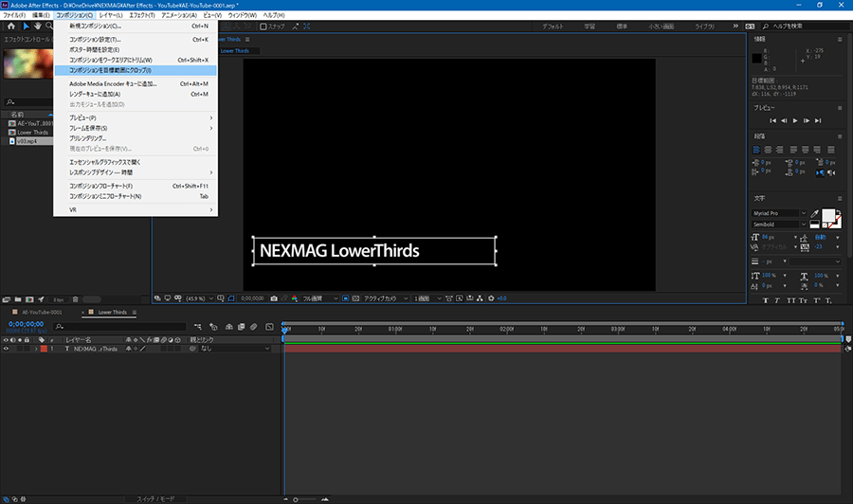Jump to the first frame in the preview panel
The height and width of the screenshot is (504, 853).
pos(772,120)
